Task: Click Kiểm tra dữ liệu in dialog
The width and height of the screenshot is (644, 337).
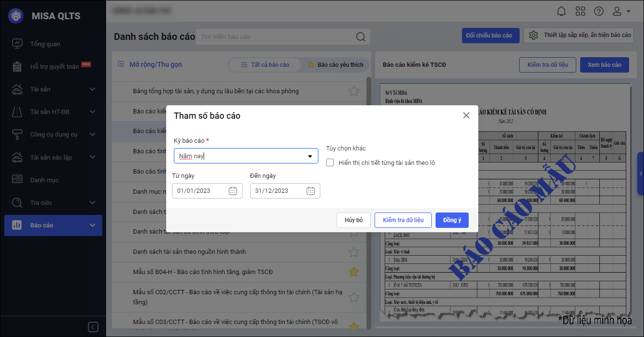Action: click(403, 220)
